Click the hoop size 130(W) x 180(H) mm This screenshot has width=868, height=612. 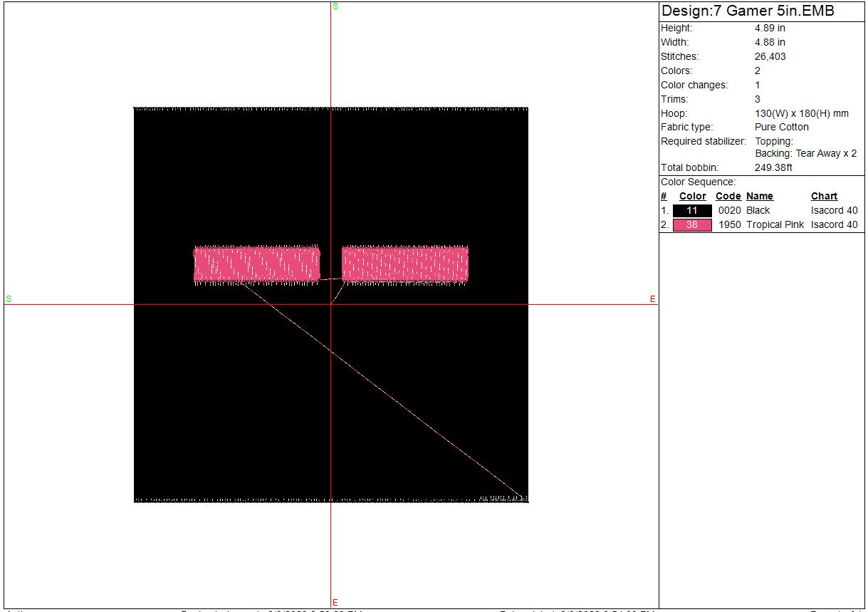pos(801,114)
